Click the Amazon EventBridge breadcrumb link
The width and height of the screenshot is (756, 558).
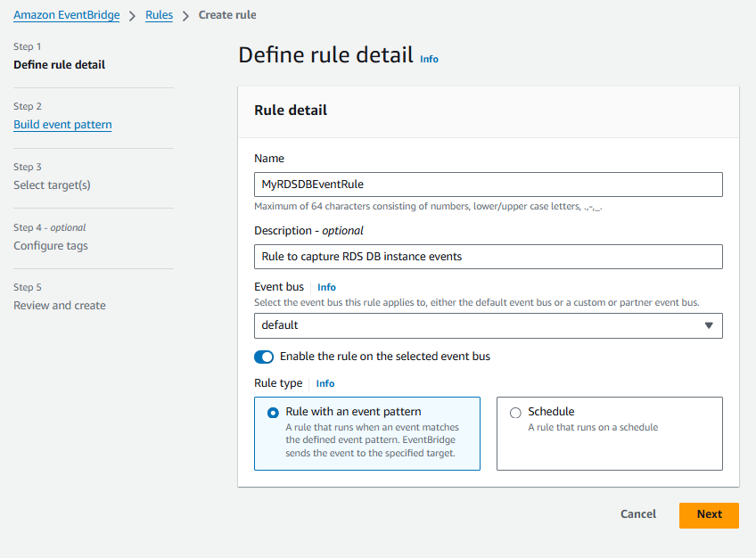coord(66,15)
